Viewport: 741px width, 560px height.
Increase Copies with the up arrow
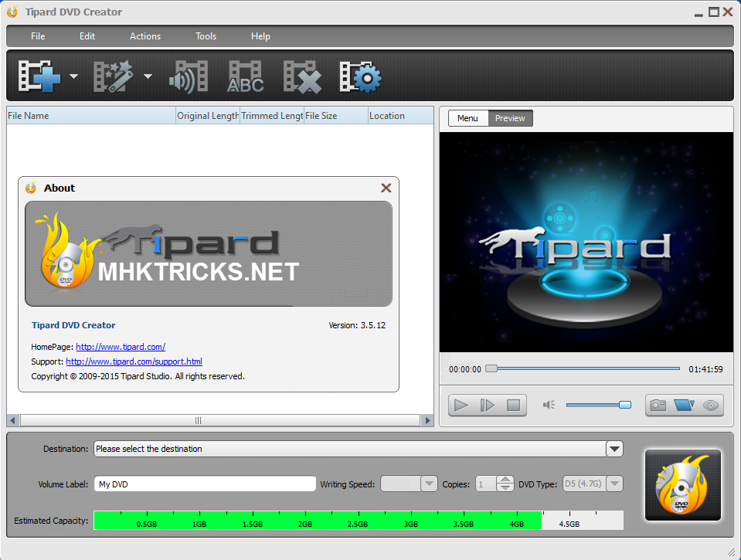(505, 480)
